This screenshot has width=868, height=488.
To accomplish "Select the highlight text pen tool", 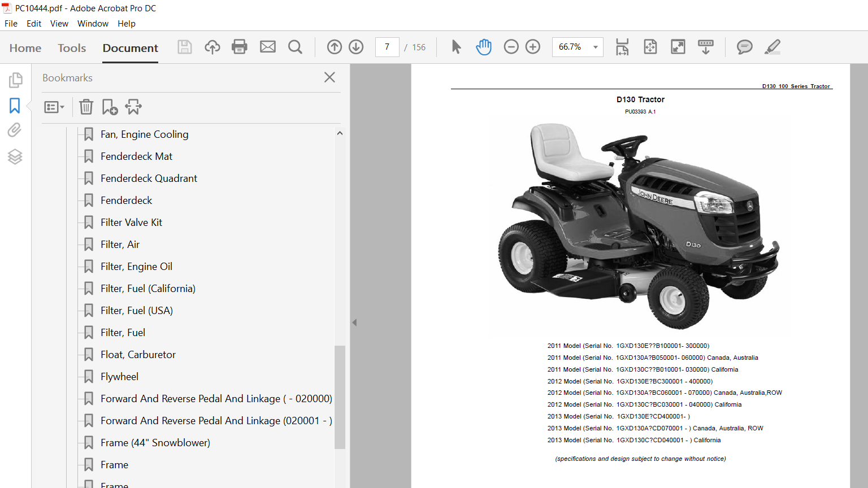I will (x=772, y=47).
